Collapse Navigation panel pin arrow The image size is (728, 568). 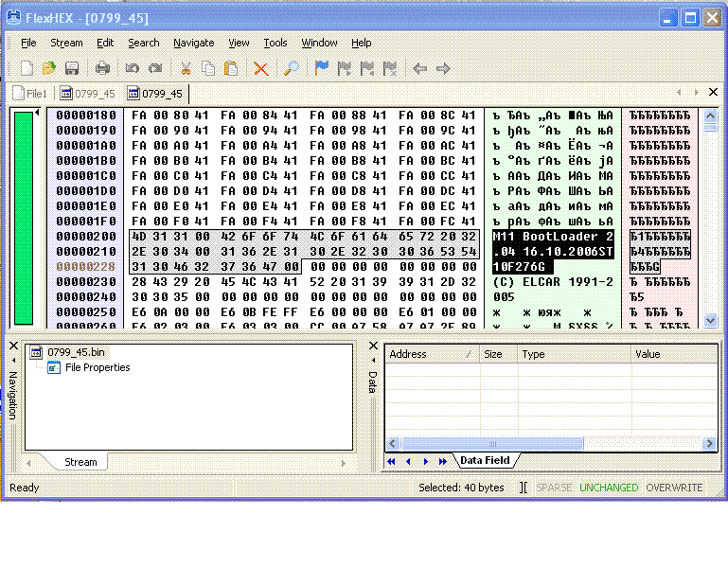coord(13,361)
